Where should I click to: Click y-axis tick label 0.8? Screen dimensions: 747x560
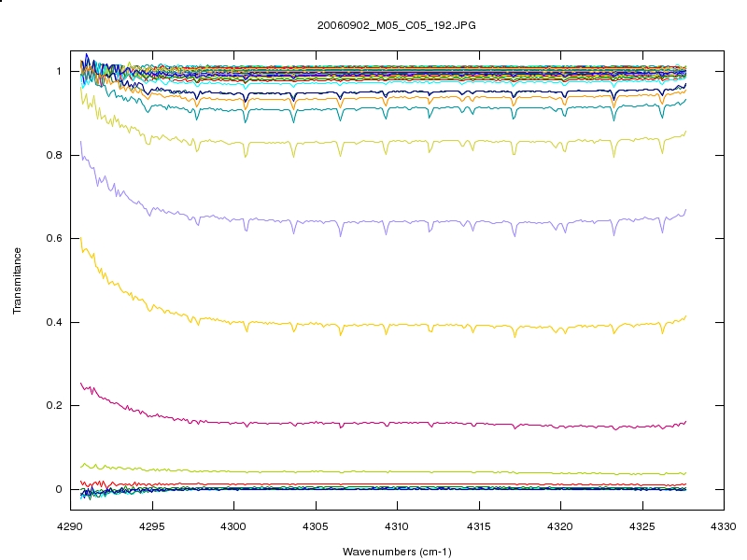(54, 155)
